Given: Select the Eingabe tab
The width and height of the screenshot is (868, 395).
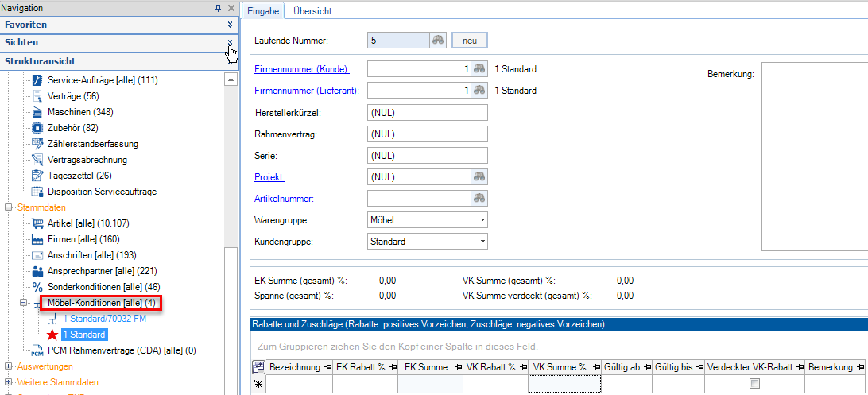Looking at the screenshot, I should [x=263, y=11].
